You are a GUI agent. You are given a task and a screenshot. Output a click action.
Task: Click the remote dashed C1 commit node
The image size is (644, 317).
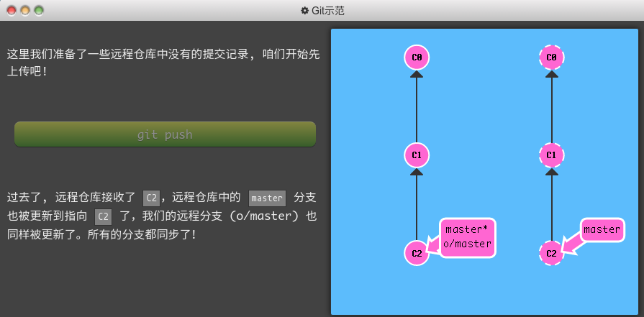pos(551,155)
